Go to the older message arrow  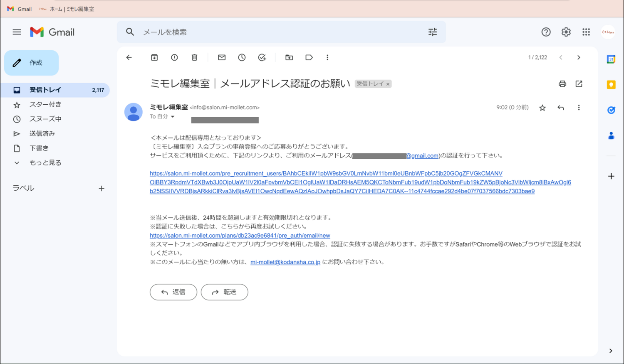[579, 57]
